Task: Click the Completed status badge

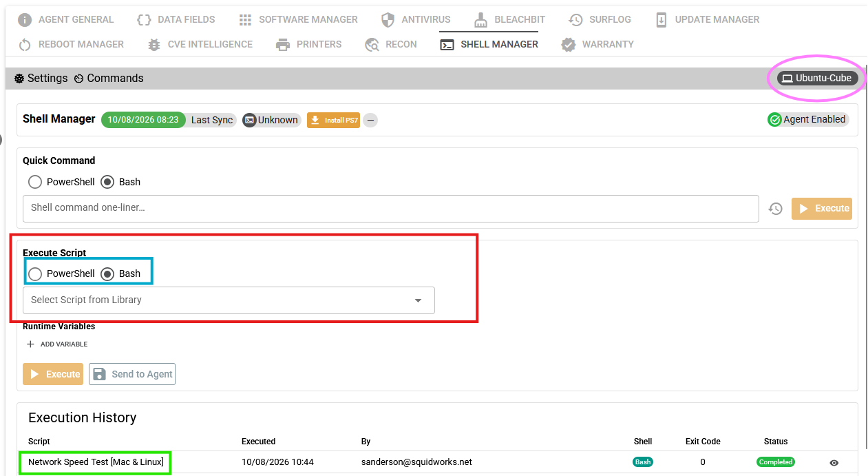Action: tap(776, 462)
